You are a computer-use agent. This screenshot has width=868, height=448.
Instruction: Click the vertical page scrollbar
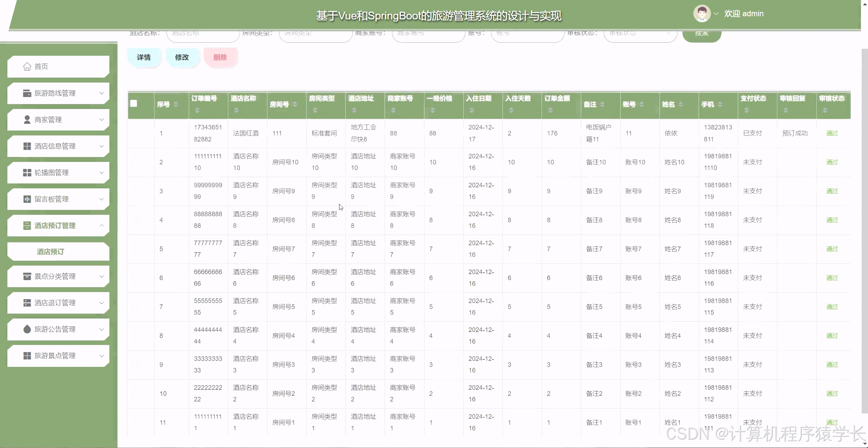pos(864,231)
